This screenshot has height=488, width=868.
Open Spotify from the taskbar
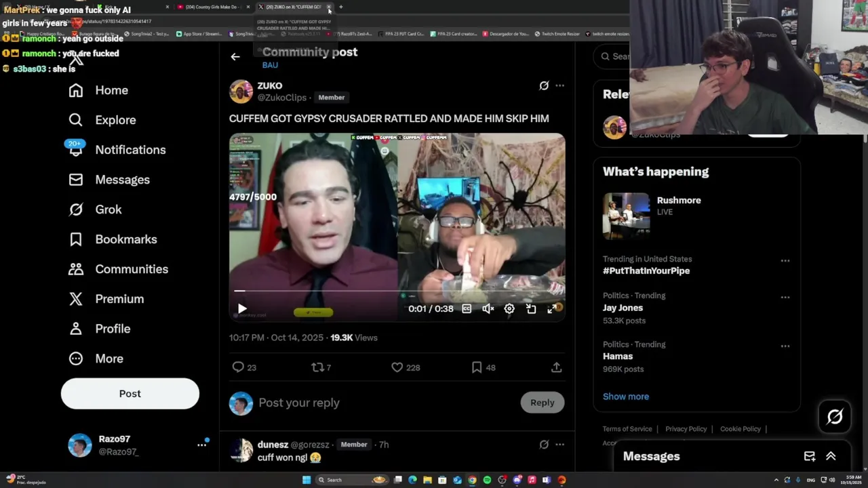487,480
